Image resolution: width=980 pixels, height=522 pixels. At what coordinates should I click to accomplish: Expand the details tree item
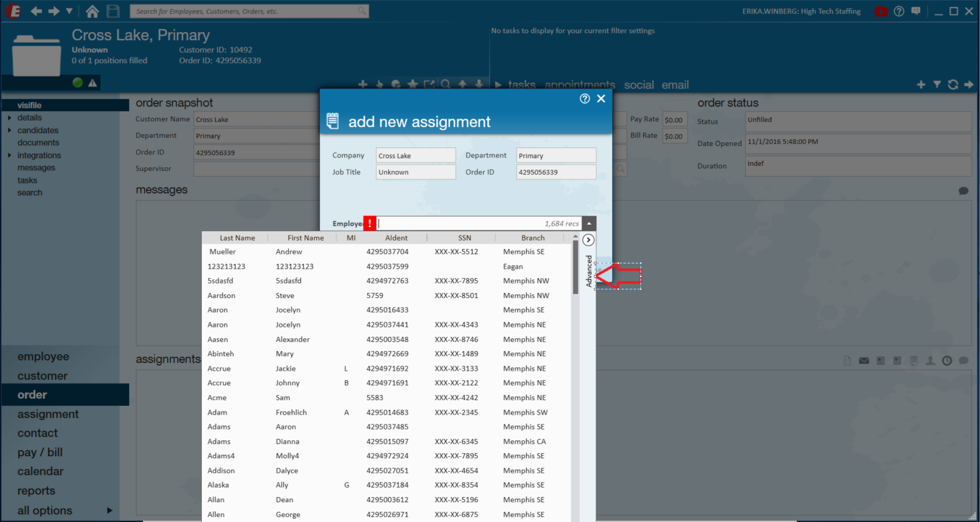click(x=10, y=117)
